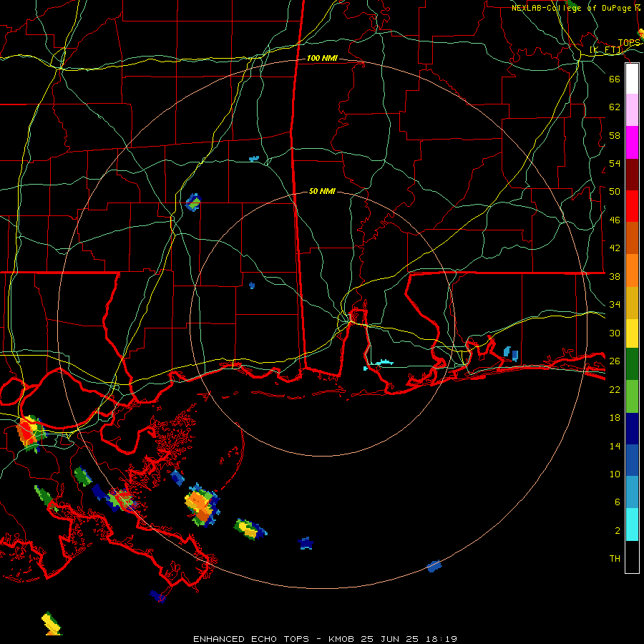Select the dark green legend band
The height and width of the screenshot is (644, 644).
632,364
